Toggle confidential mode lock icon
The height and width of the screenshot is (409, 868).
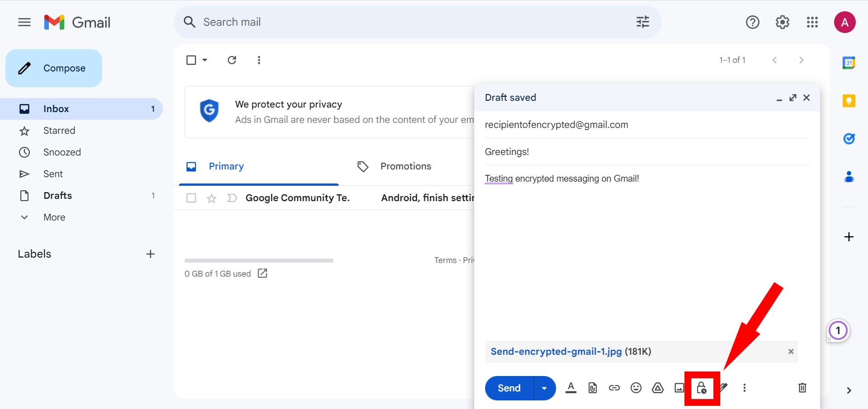[701, 388]
